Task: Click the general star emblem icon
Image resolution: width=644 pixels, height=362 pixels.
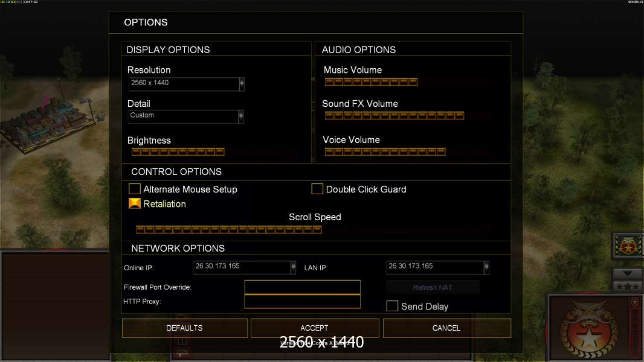Action: pos(628,246)
